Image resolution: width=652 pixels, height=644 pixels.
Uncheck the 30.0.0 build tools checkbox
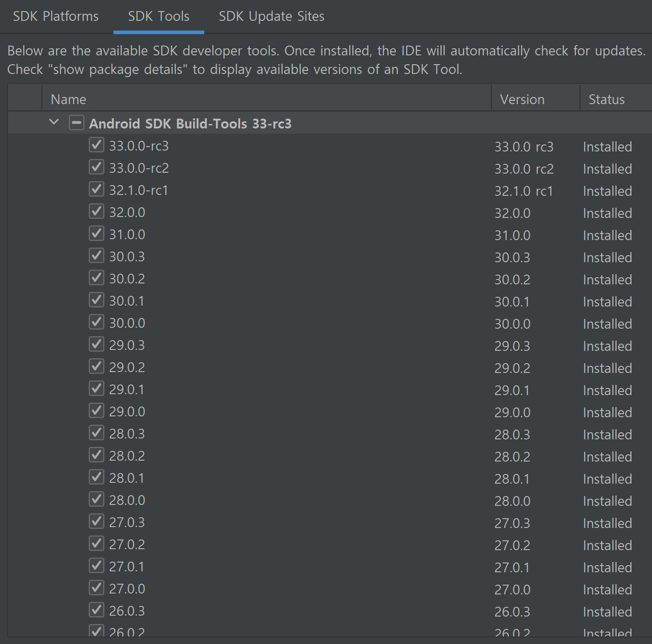tap(97, 322)
